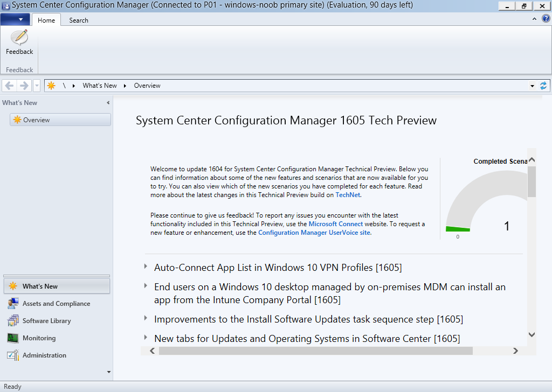Image resolution: width=552 pixels, height=392 pixels.
Task: Click the horizontal scrollbar right arrow
Action: 515,351
